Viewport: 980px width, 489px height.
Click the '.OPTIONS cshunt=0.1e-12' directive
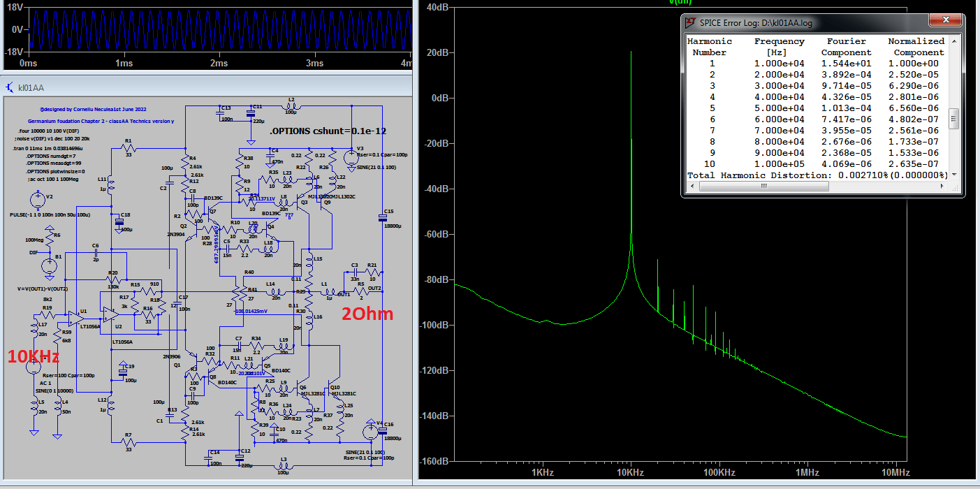click(x=328, y=131)
